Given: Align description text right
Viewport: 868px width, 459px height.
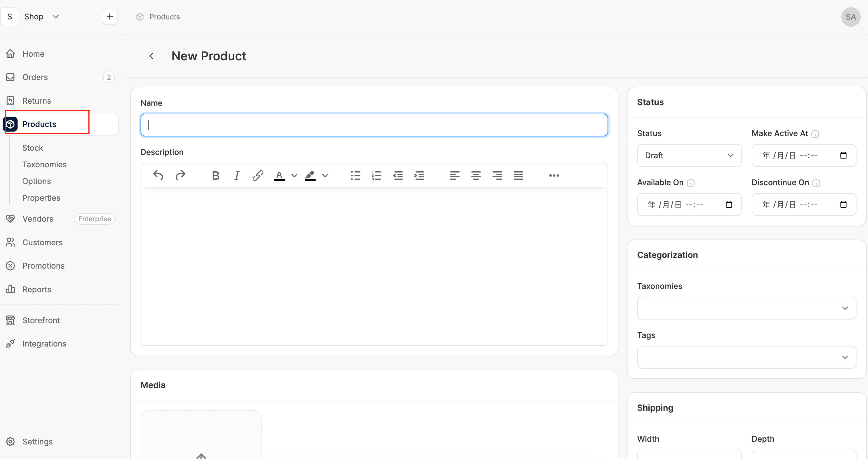Looking at the screenshot, I should pyautogui.click(x=497, y=175).
